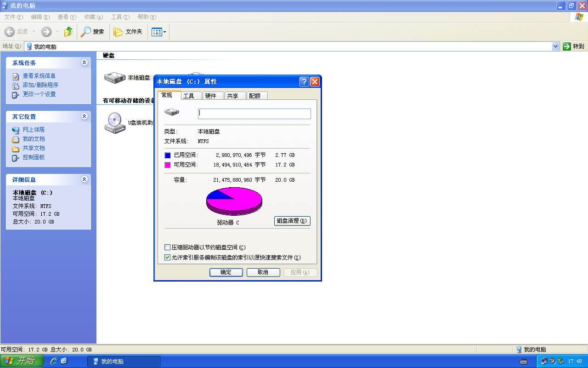Click the green safely remove hardware tray icon
The height and width of the screenshot is (368, 588).
pos(561,361)
